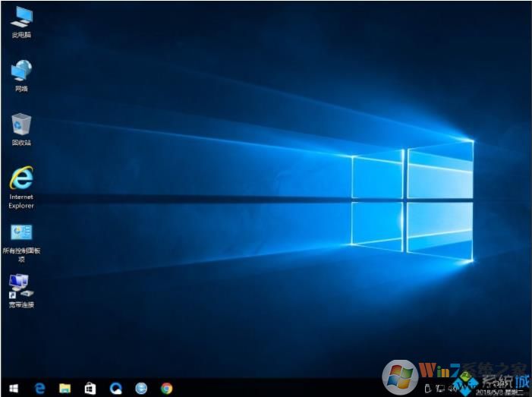Open File Explorer from the taskbar

point(65,388)
